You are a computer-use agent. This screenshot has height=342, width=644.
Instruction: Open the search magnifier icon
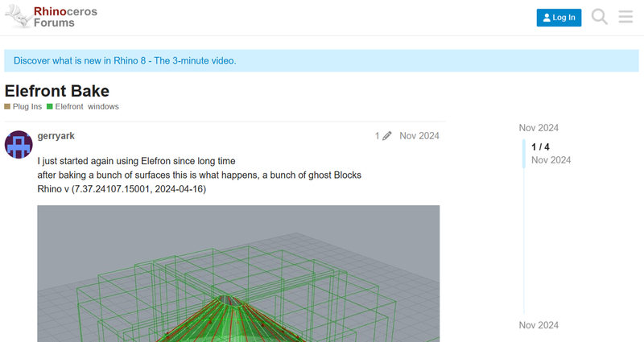[x=599, y=17]
